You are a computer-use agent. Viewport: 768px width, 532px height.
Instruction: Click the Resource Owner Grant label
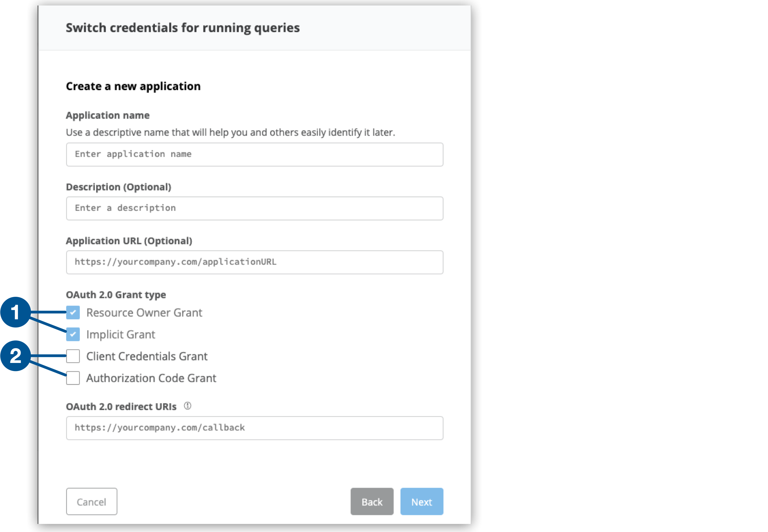click(x=144, y=313)
